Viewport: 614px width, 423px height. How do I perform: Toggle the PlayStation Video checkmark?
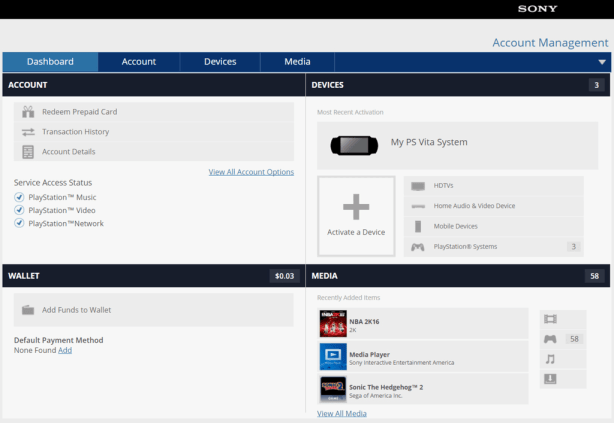point(19,210)
